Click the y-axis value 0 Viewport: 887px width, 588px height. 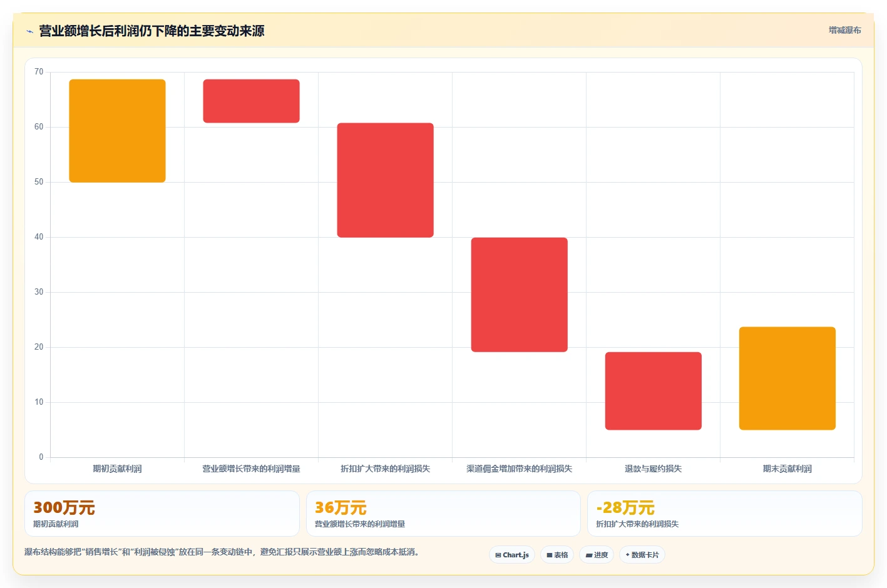click(x=41, y=457)
